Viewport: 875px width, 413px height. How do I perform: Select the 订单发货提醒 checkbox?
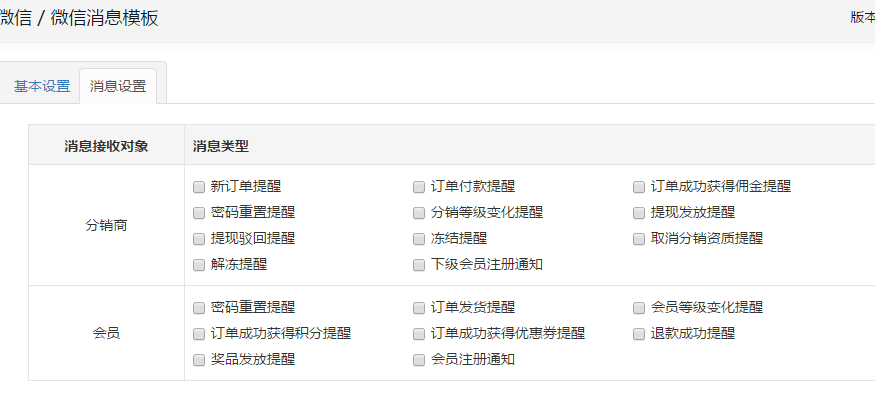419,307
